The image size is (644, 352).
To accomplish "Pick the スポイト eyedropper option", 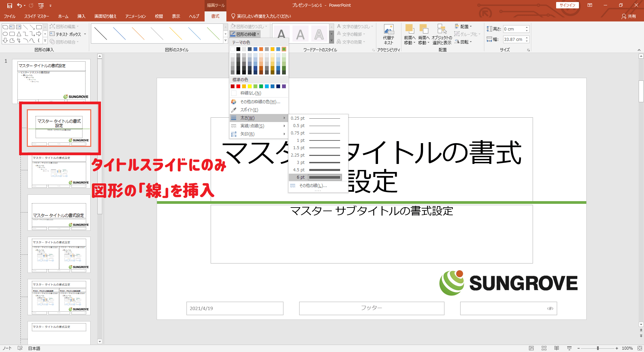I will pos(249,110).
